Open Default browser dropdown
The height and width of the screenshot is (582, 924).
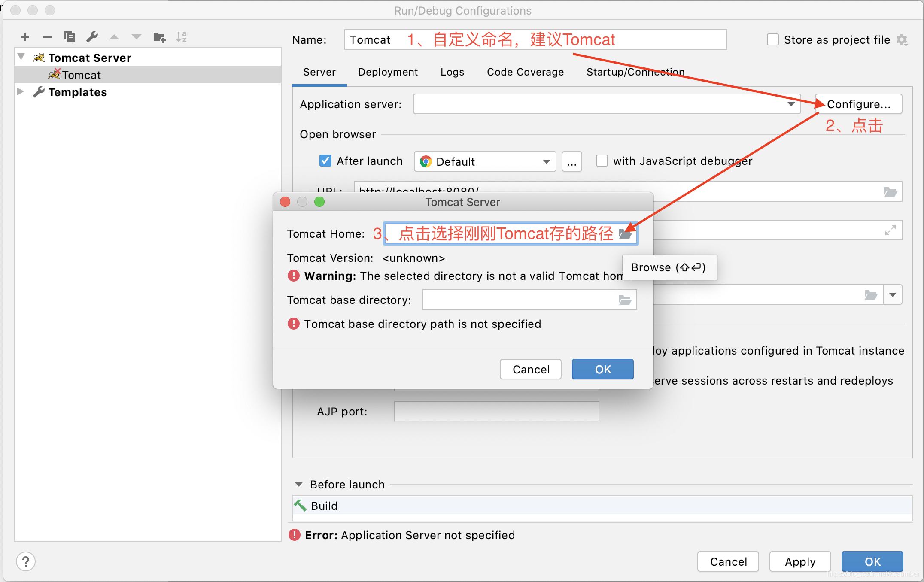[485, 161]
